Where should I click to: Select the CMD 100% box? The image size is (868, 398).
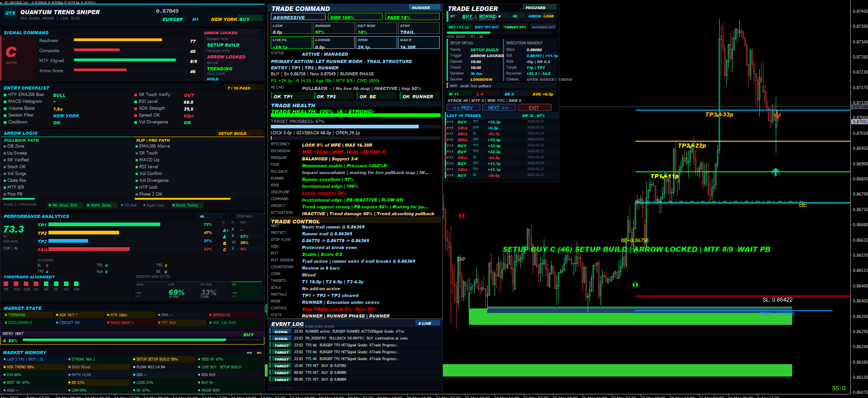[x=355, y=17]
